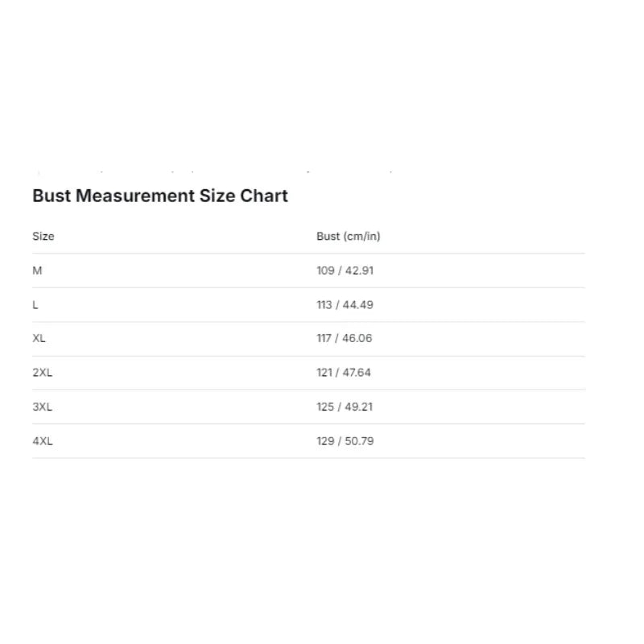
Task: Select the 121 / 47.64 bust value
Action: click(x=344, y=373)
